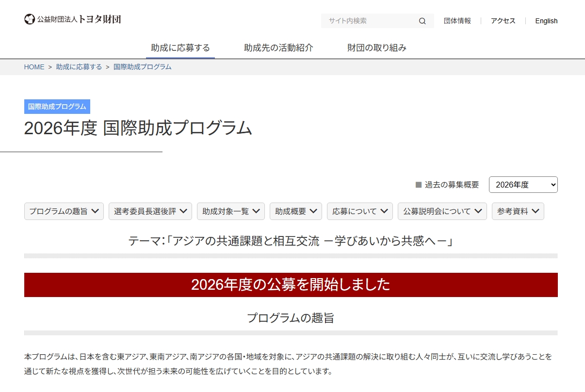This screenshot has width=585, height=392.
Task: Jump to 応募について section
Action: (x=360, y=211)
